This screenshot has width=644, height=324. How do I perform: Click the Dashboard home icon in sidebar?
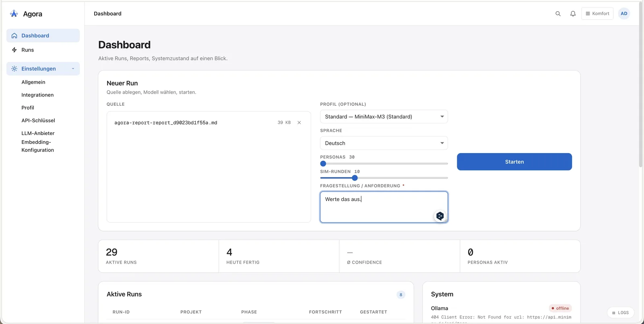tap(14, 36)
